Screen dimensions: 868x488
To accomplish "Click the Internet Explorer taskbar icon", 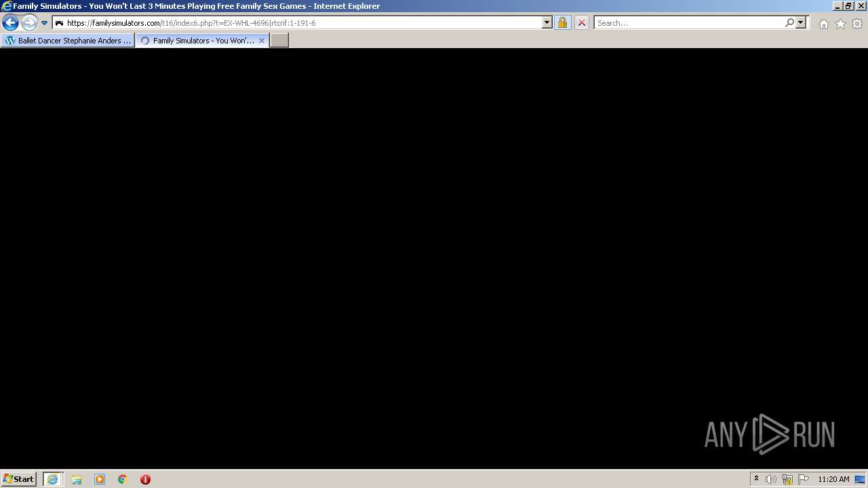I will (52, 479).
